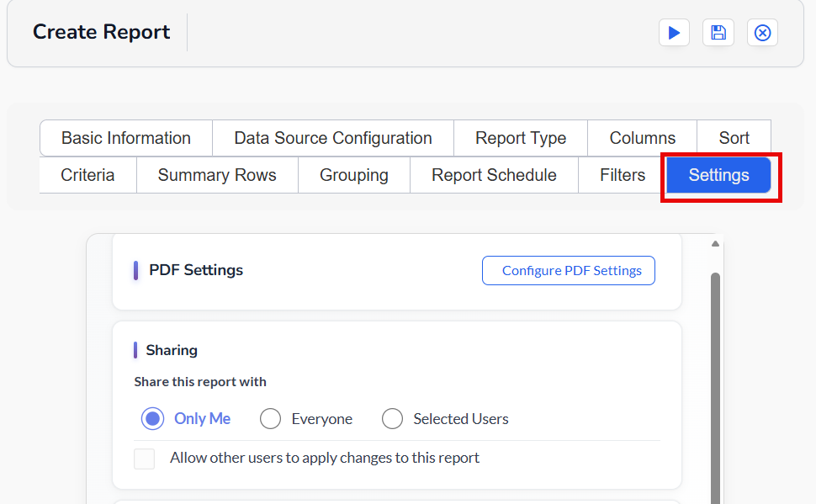Viewport: 816px width, 504px height.
Task: Click the PDF Settings section heading
Action: tap(196, 270)
